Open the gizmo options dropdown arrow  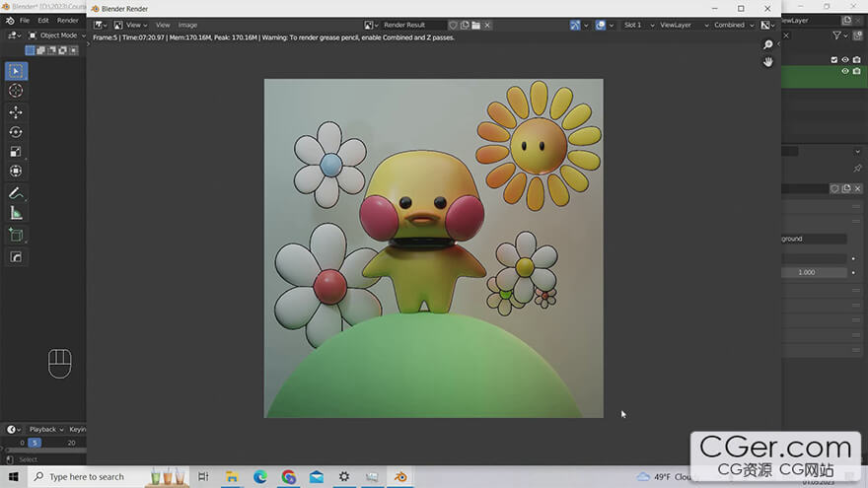(586, 25)
